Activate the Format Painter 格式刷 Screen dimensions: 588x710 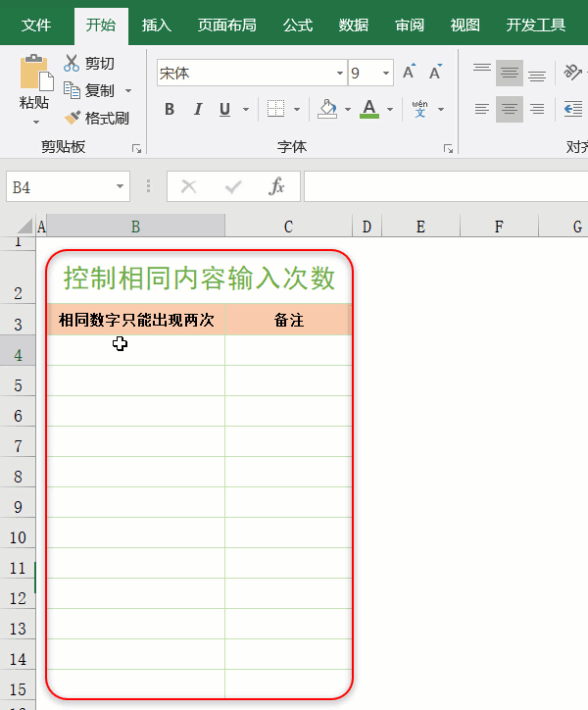click(x=96, y=119)
